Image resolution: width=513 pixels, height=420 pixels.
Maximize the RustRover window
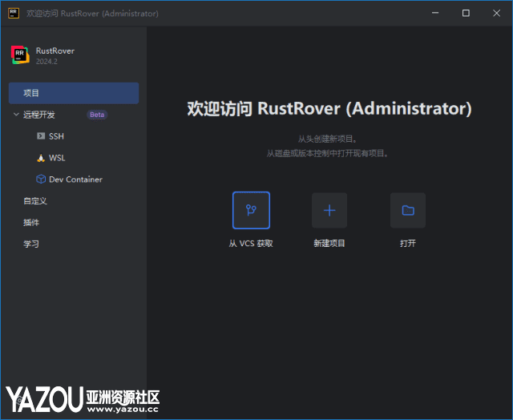pos(466,13)
